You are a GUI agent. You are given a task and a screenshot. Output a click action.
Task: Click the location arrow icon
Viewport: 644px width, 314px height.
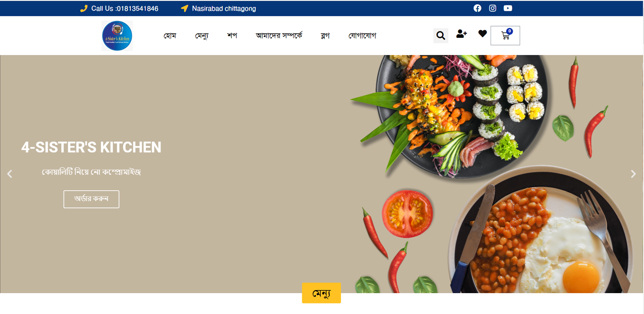pyautogui.click(x=184, y=8)
